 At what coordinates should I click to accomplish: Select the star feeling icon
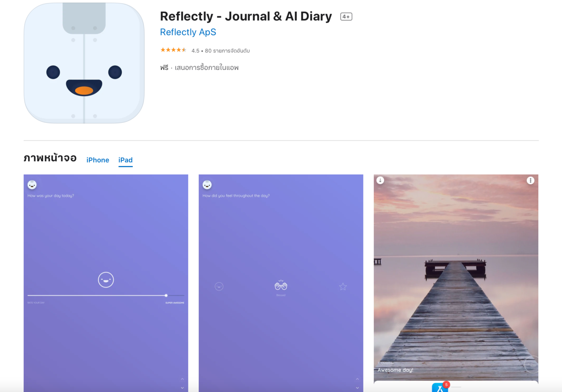pos(343,286)
